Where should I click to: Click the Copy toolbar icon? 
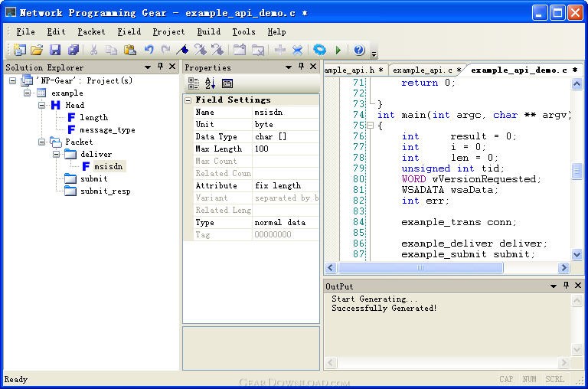[x=111, y=50]
